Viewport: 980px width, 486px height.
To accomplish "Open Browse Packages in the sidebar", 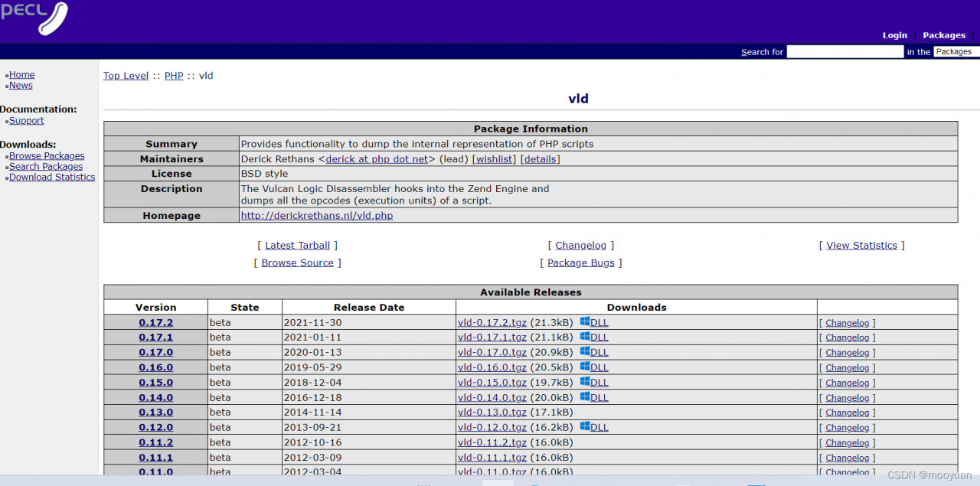I will [47, 155].
